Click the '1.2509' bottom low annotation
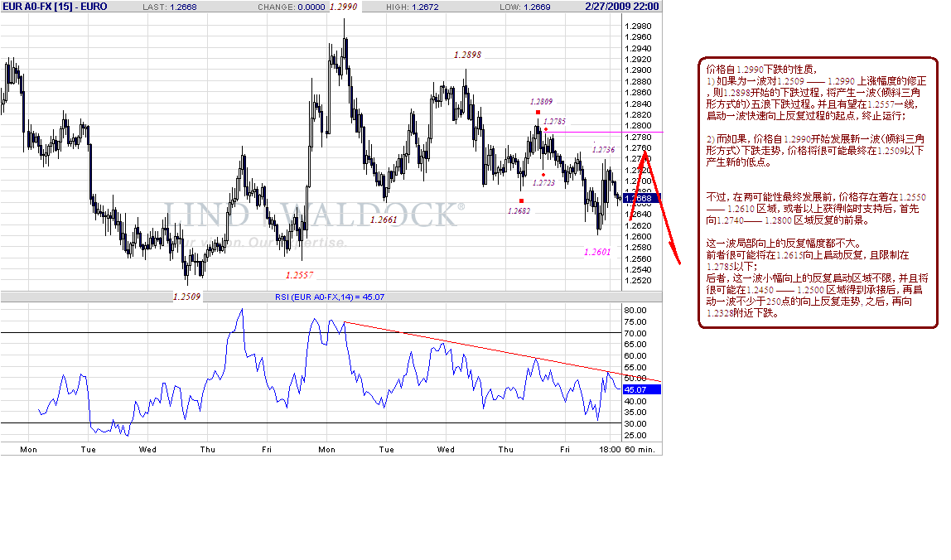This screenshot has height=560, width=951. coord(187,297)
